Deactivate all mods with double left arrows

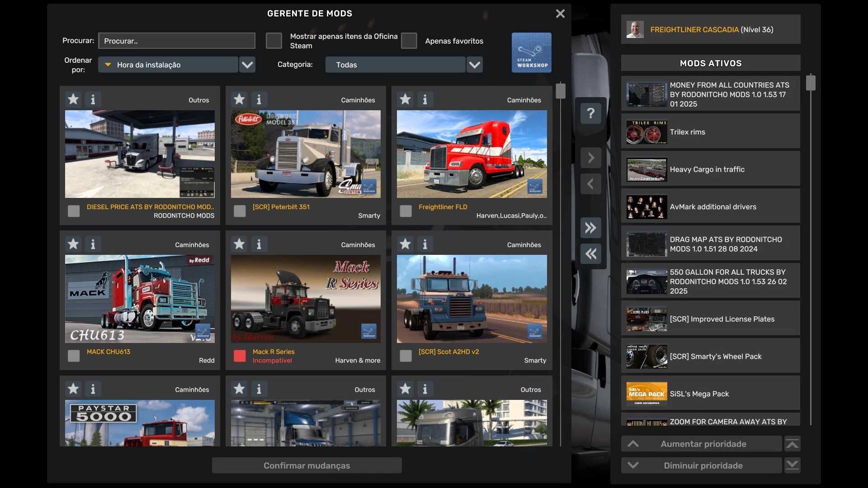pyautogui.click(x=590, y=254)
